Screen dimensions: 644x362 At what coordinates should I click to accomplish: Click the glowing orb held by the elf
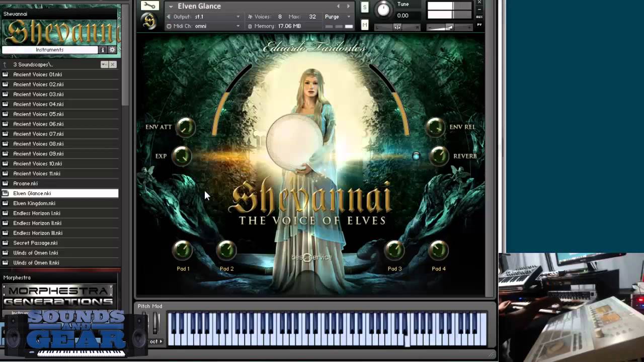pyautogui.click(x=294, y=143)
